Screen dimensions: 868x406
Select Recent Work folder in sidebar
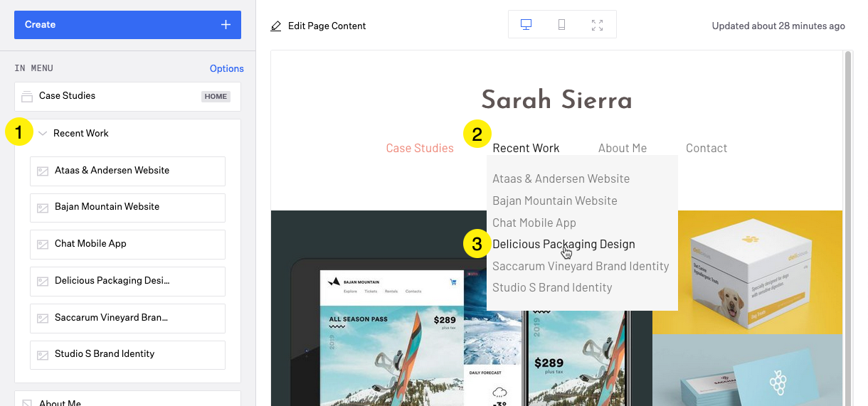point(81,133)
